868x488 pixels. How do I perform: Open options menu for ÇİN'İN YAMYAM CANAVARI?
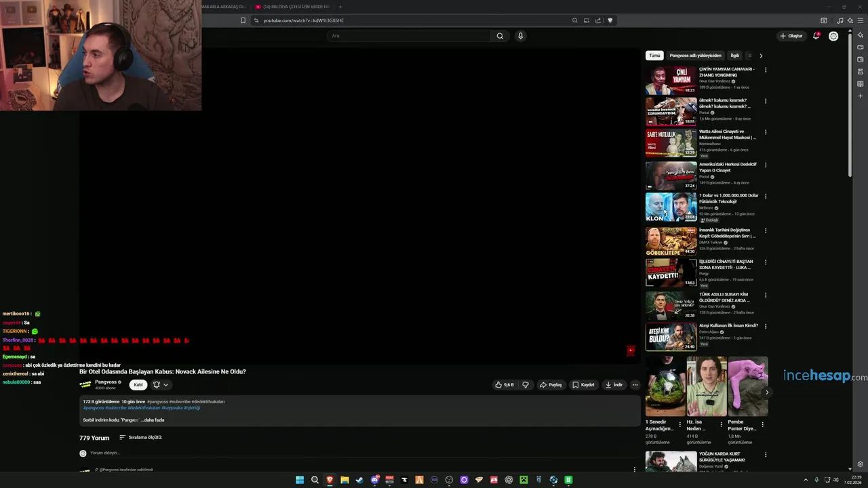click(x=766, y=70)
